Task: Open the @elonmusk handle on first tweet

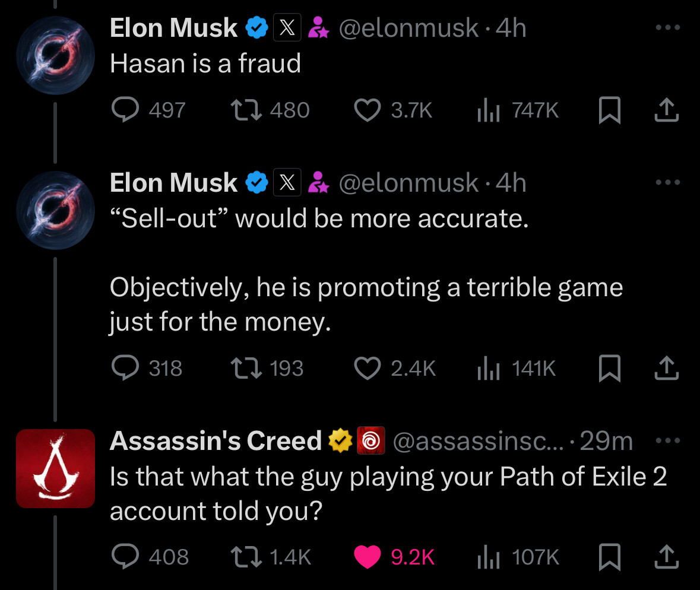Action: pyautogui.click(x=408, y=28)
